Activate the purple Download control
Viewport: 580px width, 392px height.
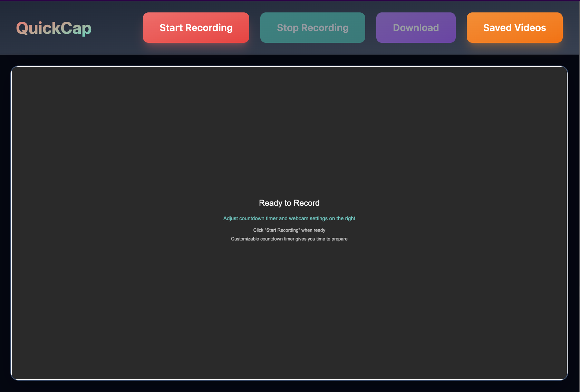pyautogui.click(x=416, y=28)
